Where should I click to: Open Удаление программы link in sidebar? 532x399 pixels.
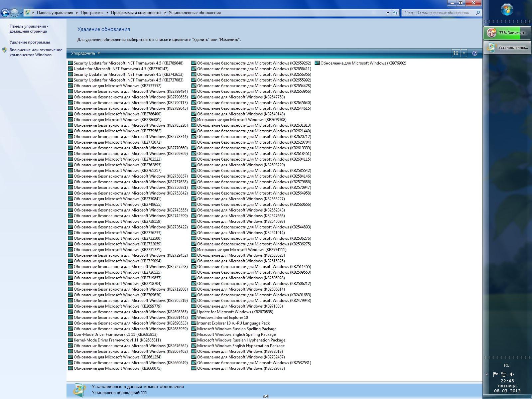pos(30,42)
